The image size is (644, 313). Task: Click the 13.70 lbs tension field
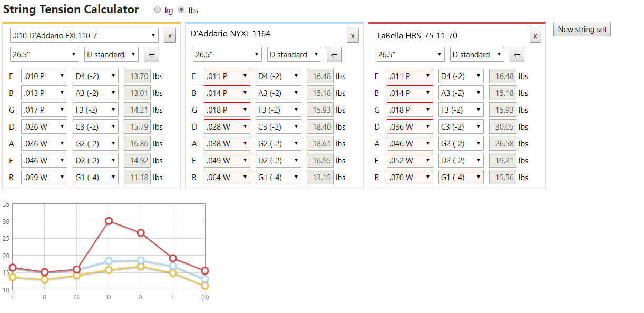click(137, 76)
